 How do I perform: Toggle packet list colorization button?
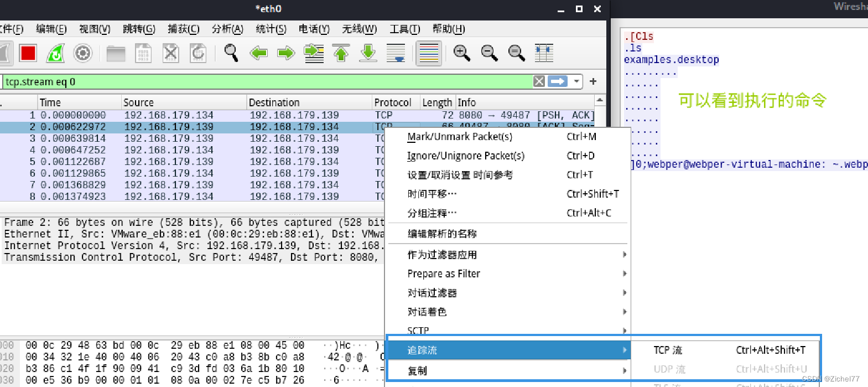tap(429, 53)
